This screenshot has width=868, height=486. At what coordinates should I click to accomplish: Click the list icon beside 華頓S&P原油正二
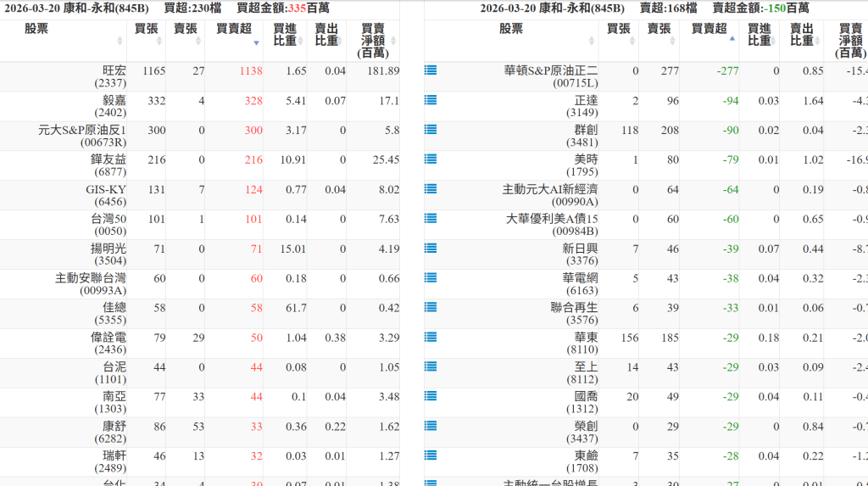(431, 70)
